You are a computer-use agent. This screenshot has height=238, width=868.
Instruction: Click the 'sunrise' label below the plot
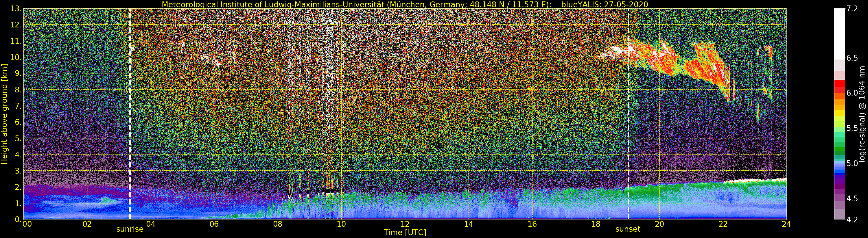pyautogui.click(x=130, y=229)
